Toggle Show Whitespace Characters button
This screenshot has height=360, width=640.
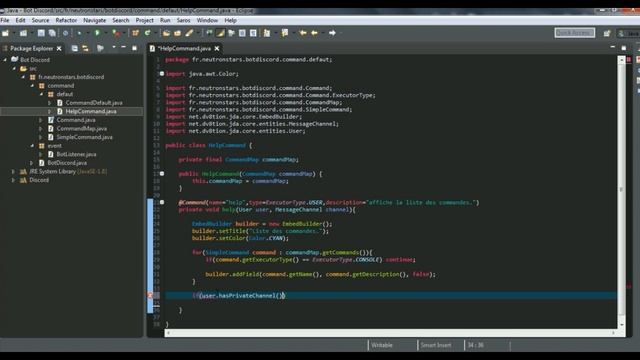click(x=253, y=33)
